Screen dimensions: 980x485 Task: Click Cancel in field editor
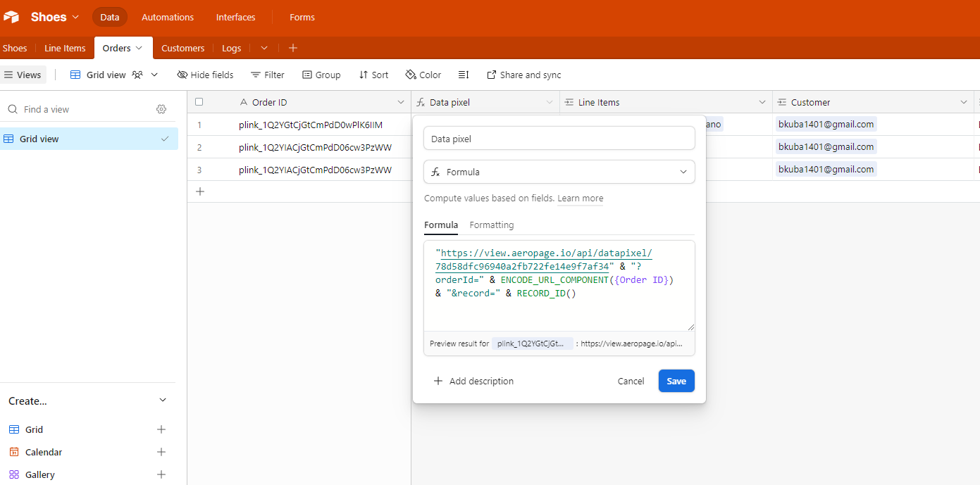(x=631, y=381)
